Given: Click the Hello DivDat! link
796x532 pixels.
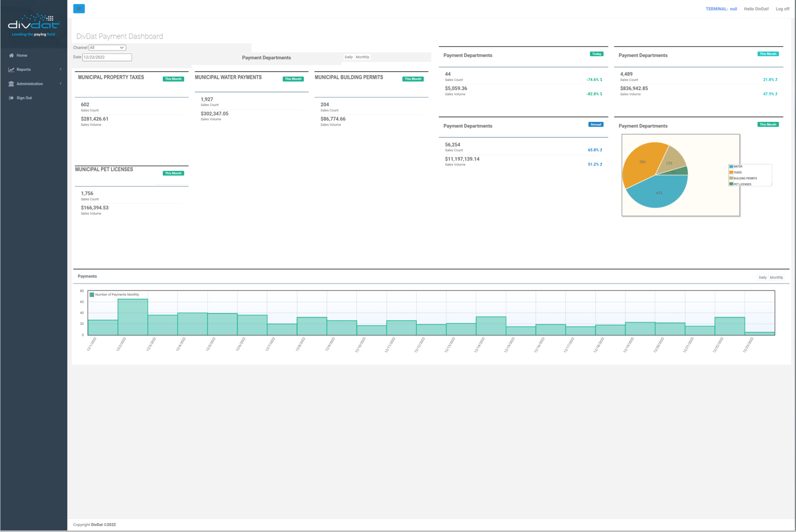Looking at the screenshot, I should coord(756,9).
